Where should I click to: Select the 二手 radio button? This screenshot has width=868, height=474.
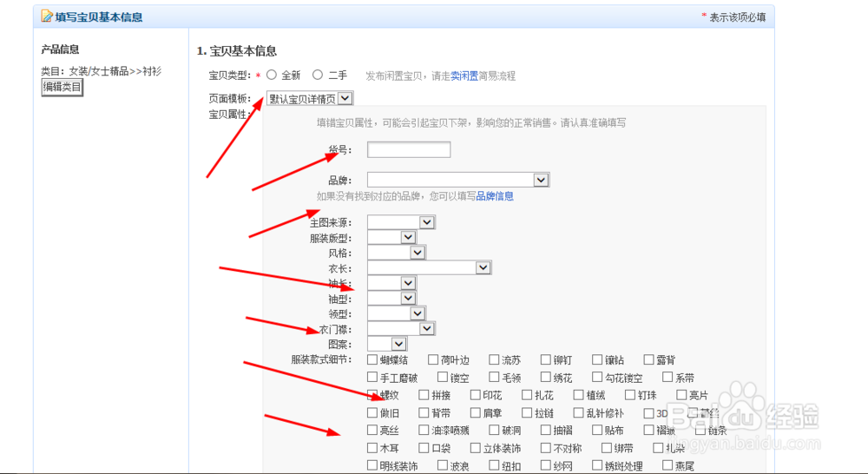click(x=318, y=75)
